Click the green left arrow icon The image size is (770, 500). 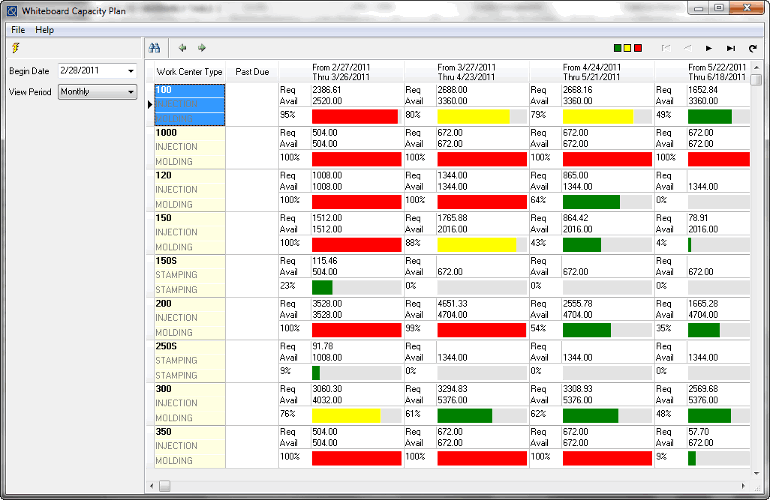coord(182,47)
